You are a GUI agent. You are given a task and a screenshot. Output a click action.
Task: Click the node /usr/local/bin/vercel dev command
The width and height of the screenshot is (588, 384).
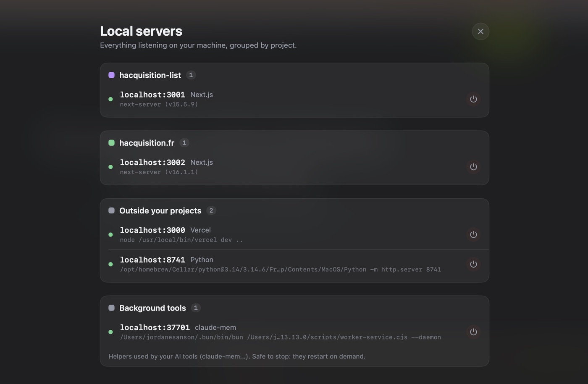(181, 240)
